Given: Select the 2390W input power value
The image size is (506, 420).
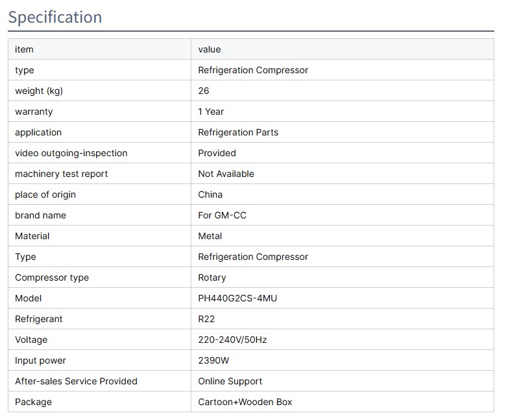Looking at the screenshot, I should (213, 360).
